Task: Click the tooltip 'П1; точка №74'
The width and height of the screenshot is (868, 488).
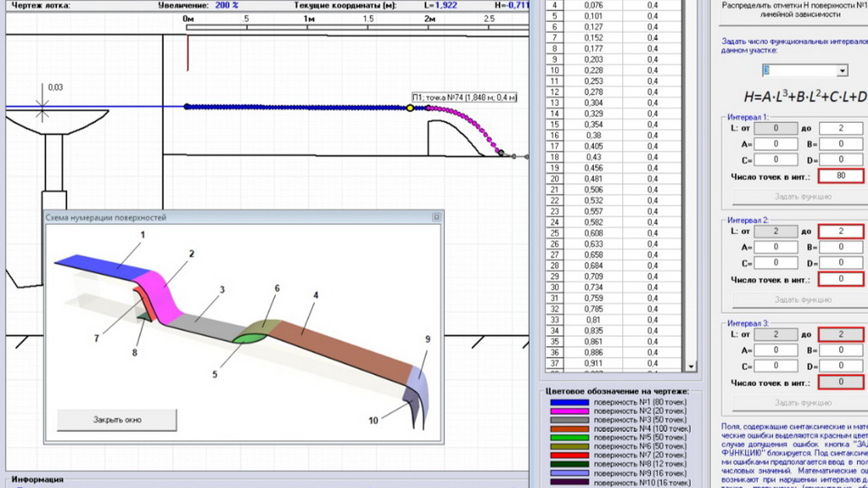Action: tap(465, 98)
